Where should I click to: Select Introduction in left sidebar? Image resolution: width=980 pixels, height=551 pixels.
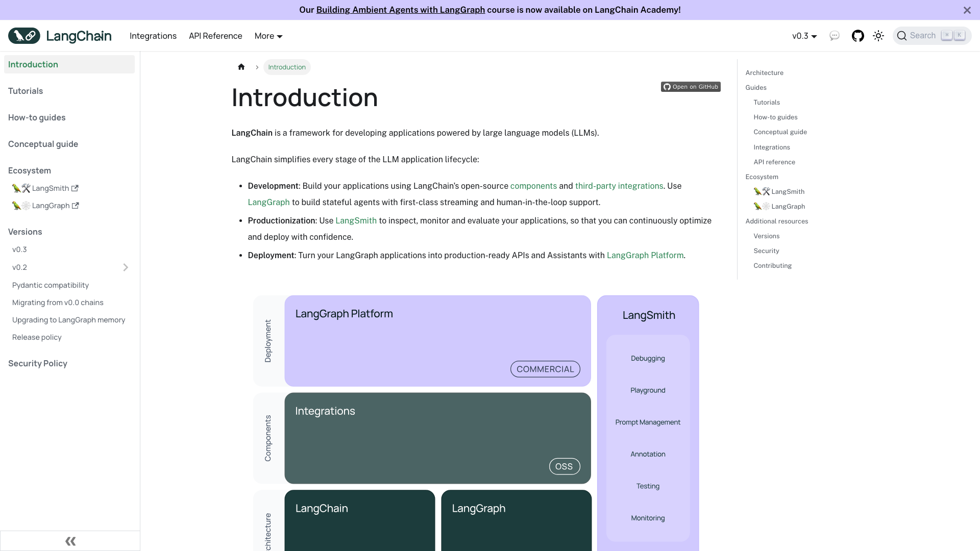pos(69,64)
